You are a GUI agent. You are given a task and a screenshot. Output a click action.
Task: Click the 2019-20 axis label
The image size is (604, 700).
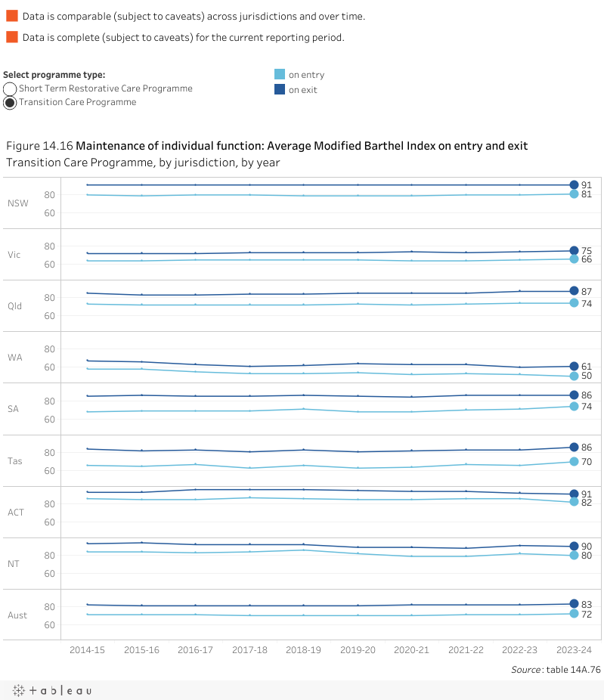[358, 650]
